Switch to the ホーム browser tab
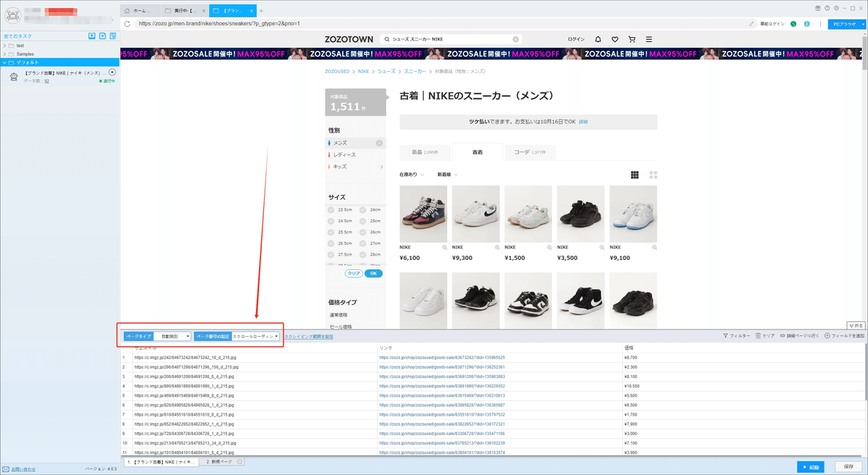Viewport: 868px width, 475px height. pos(140,11)
